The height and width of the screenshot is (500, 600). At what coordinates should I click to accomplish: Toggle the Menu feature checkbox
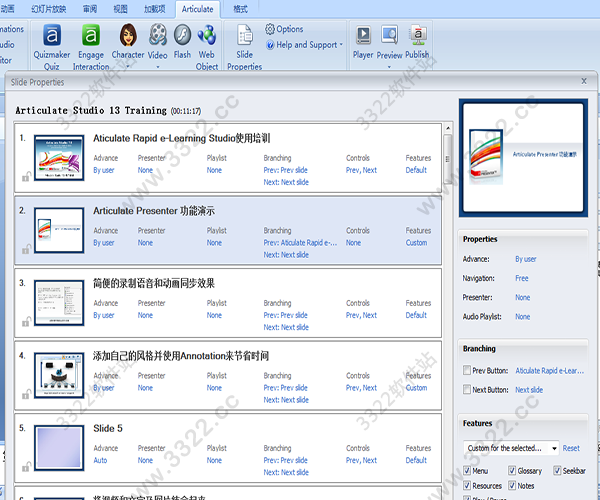pyautogui.click(x=467, y=471)
